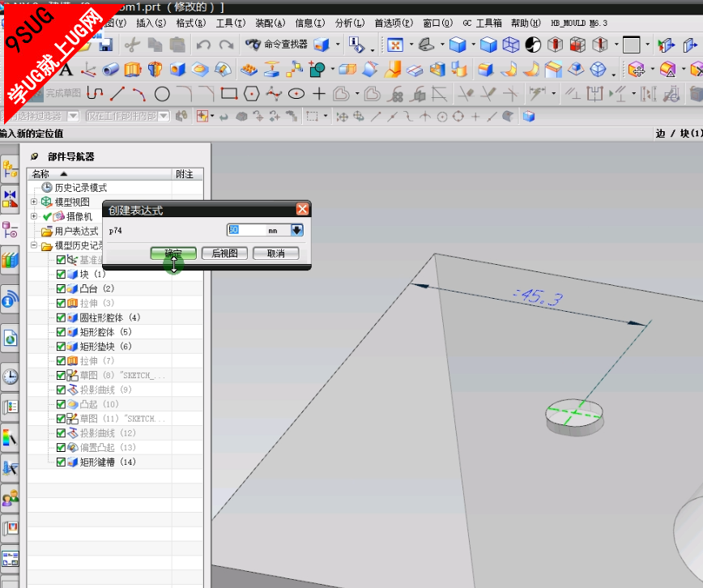Click the Cut scissors icon

pyautogui.click(x=132, y=45)
